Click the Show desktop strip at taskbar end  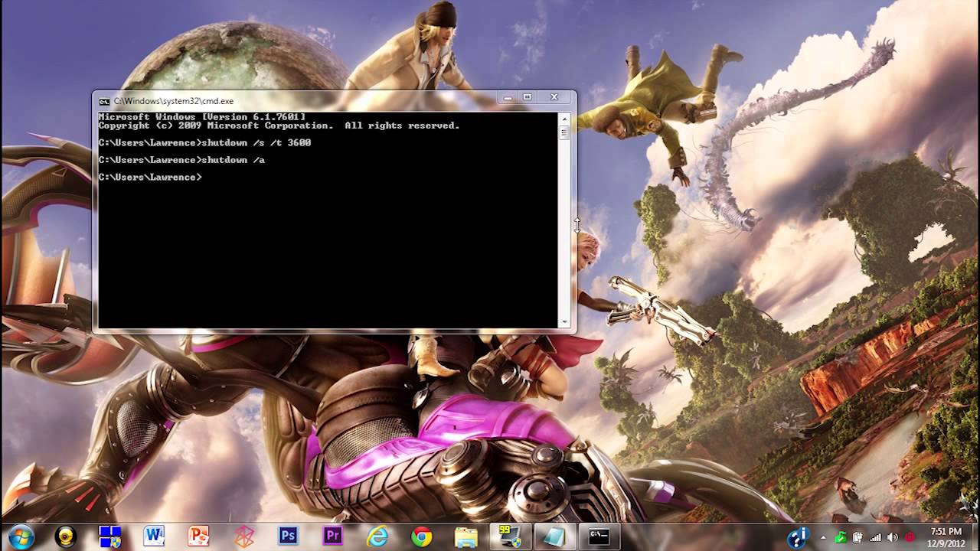click(975, 537)
